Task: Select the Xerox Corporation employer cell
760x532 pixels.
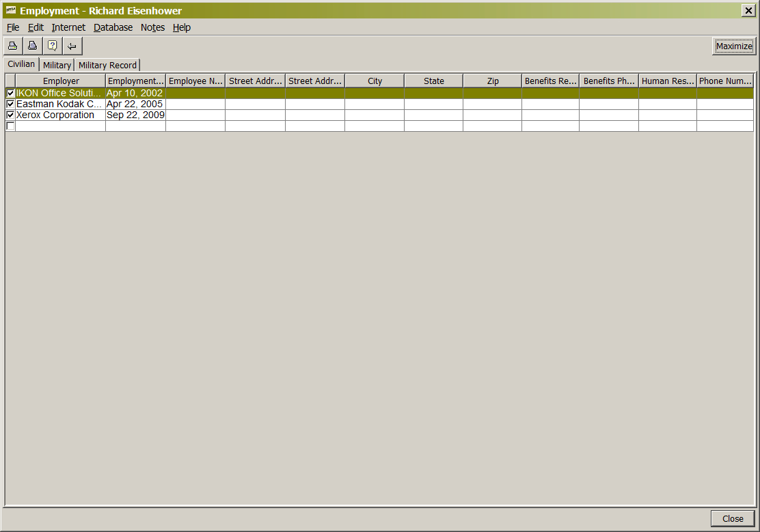Action: (x=61, y=115)
